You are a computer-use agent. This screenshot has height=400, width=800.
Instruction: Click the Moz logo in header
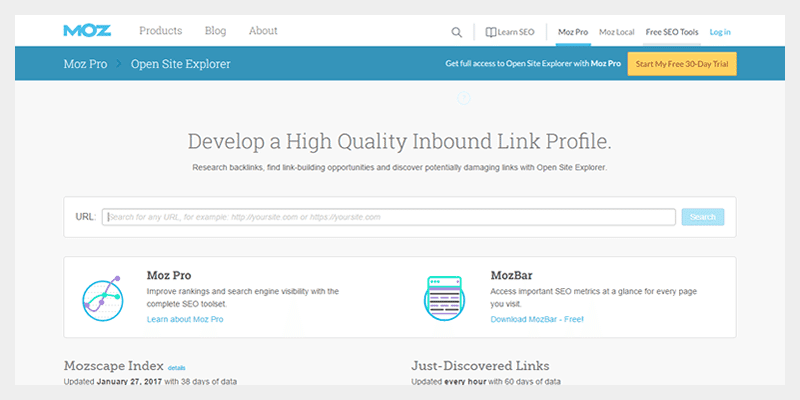point(87,31)
